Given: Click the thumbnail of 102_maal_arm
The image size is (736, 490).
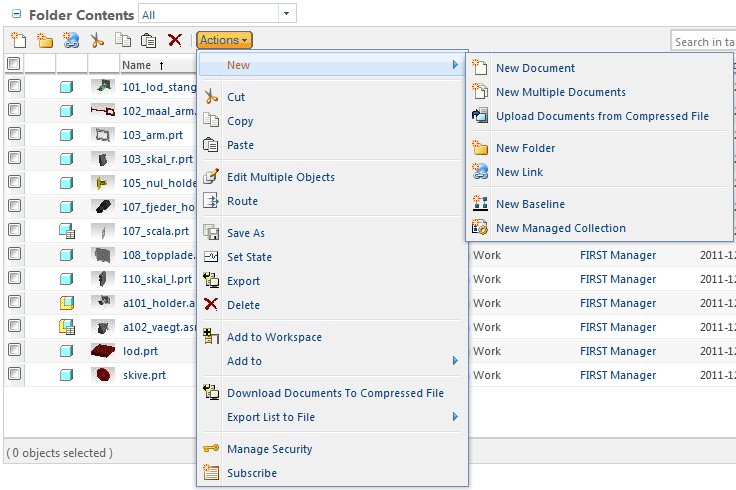Looking at the screenshot, I should point(103,111).
